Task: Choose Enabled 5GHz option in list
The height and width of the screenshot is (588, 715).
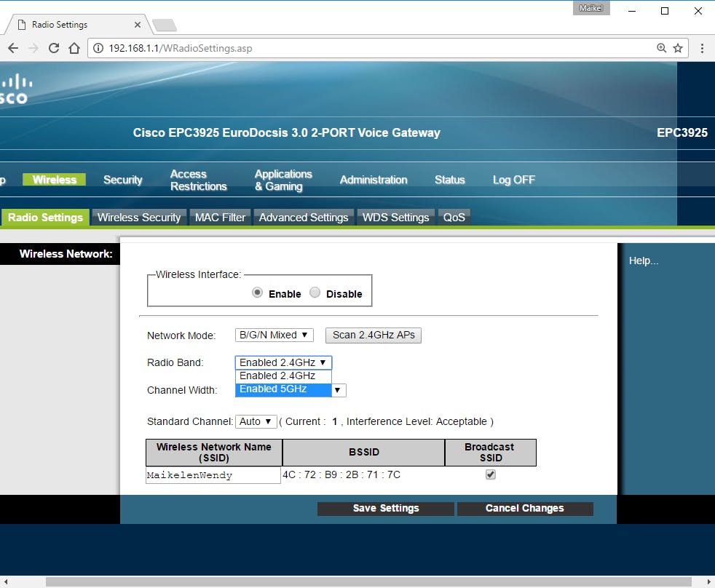Action: pyautogui.click(x=283, y=389)
